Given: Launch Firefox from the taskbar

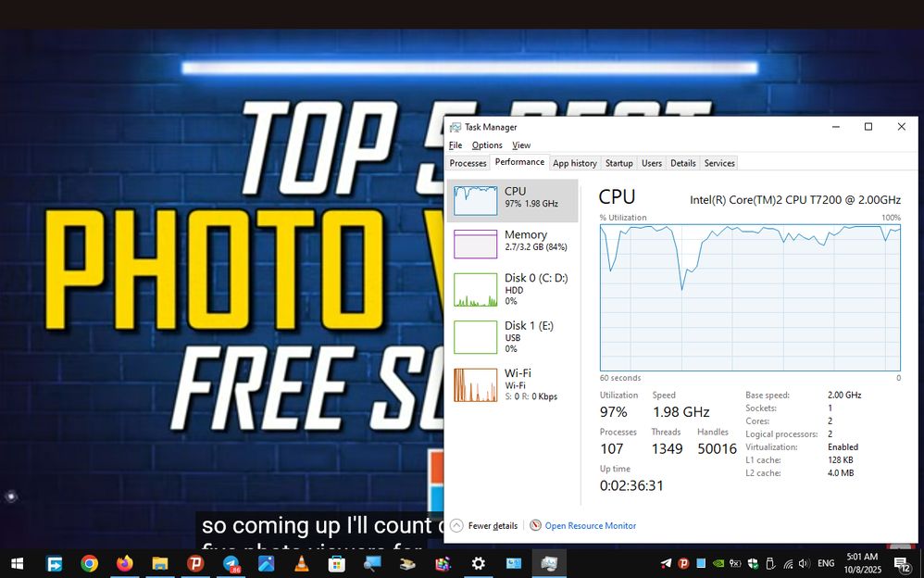Looking at the screenshot, I should coord(124,563).
